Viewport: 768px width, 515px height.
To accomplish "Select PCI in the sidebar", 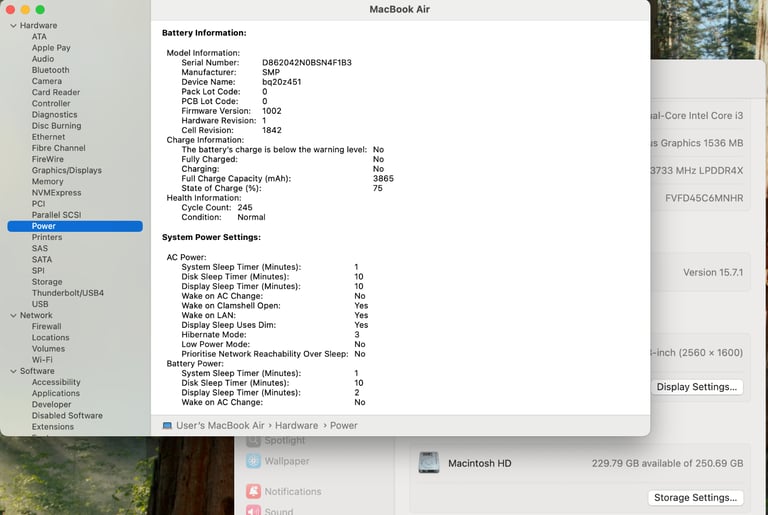I will click(x=38, y=204).
